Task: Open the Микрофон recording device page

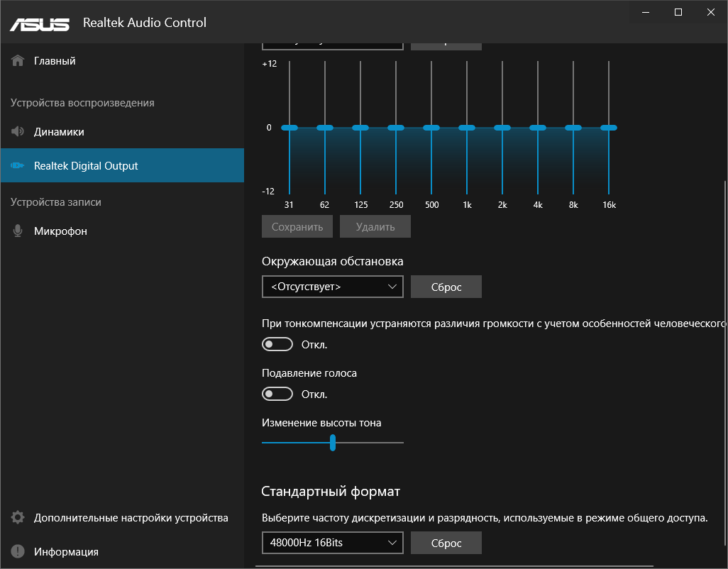Action: tap(60, 231)
